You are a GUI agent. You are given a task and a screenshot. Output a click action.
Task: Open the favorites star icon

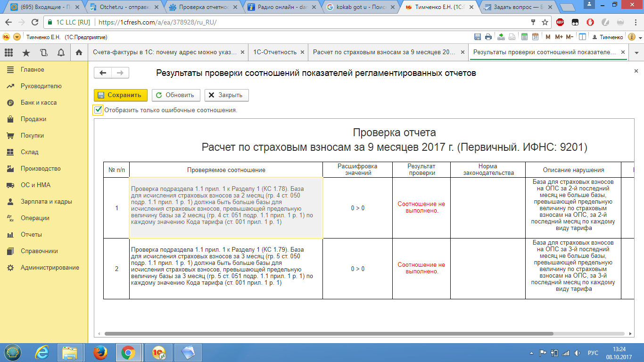(26, 53)
